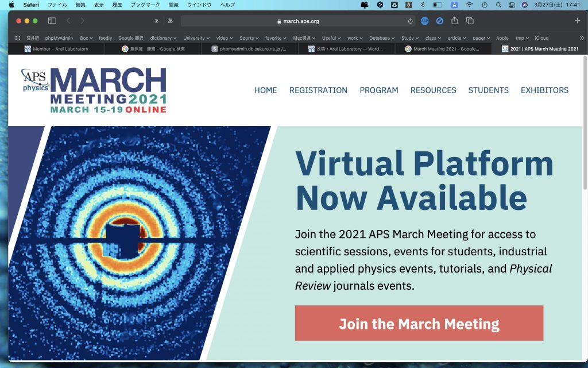This screenshot has width=588, height=368.
Task: Switch to March Meeting 2021 - Google tab
Action: pos(443,49)
